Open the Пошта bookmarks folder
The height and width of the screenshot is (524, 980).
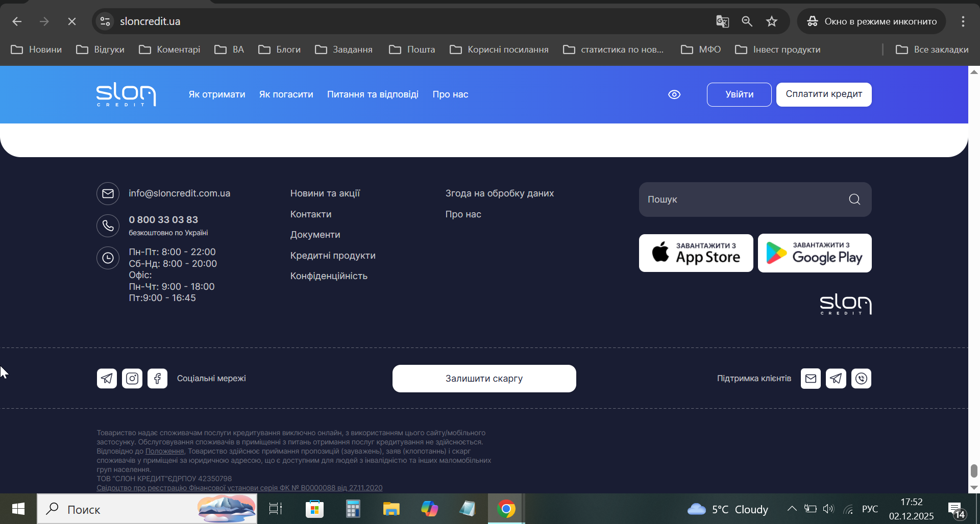pyautogui.click(x=412, y=49)
